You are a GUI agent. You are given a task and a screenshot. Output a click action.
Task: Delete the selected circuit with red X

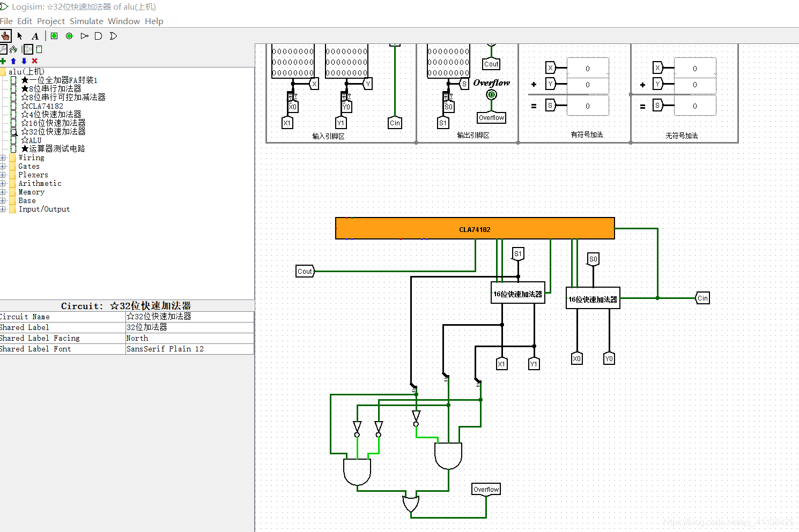click(35, 61)
